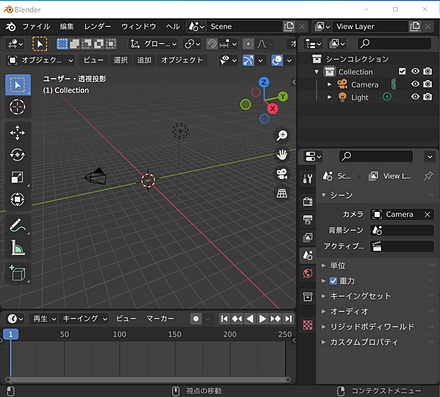Select the Add Cube tool
Image resolution: width=440 pixels, height=397 pixels.
click(17, 273)
